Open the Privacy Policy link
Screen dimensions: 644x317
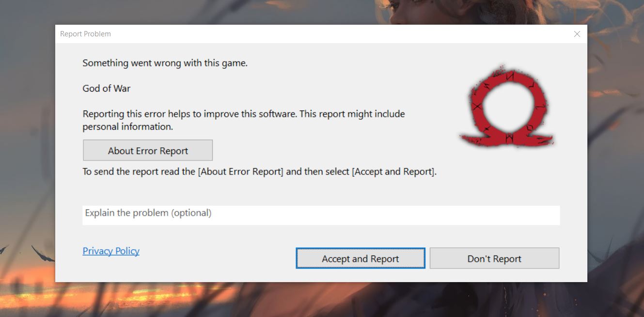click(111, 251)
